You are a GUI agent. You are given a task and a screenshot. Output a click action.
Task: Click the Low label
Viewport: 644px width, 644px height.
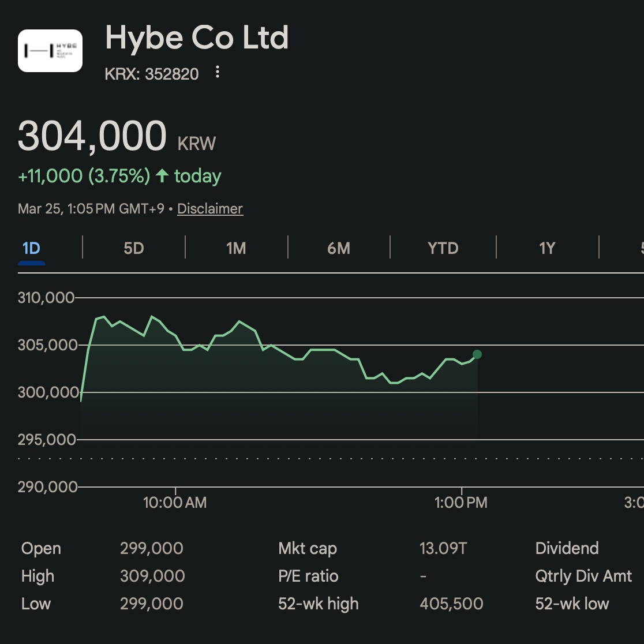36,604
